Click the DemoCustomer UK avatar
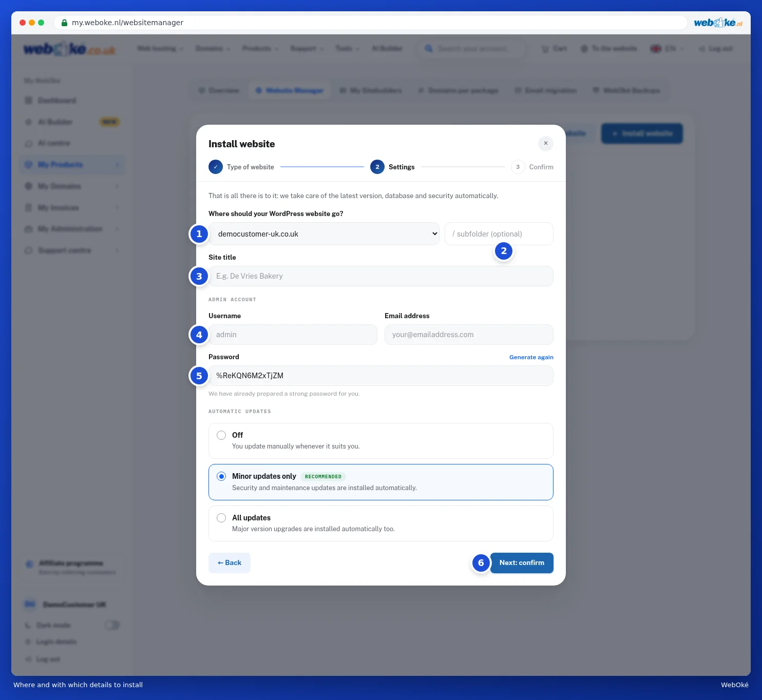 pos(30,605)
